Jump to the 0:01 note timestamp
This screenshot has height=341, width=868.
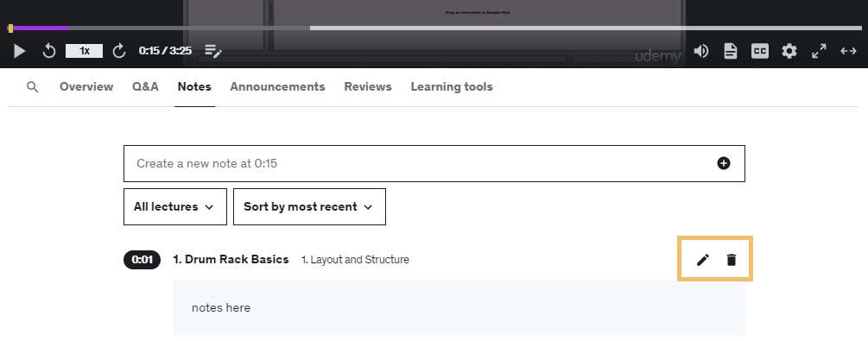click(143, 260)
